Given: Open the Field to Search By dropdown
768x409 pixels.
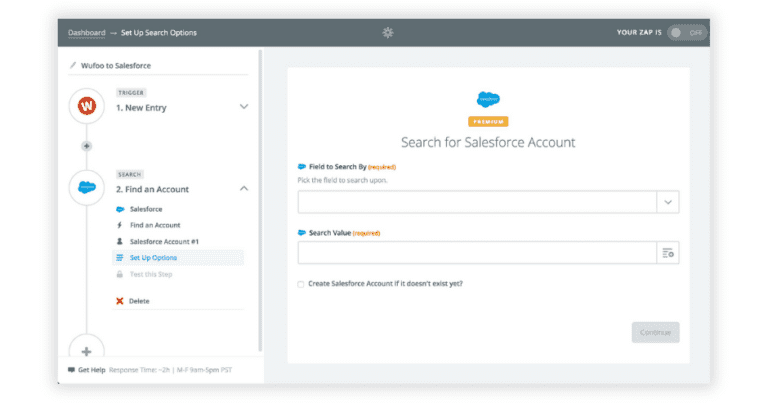Looking at the screenshot, I should click(x=668, y=202).
